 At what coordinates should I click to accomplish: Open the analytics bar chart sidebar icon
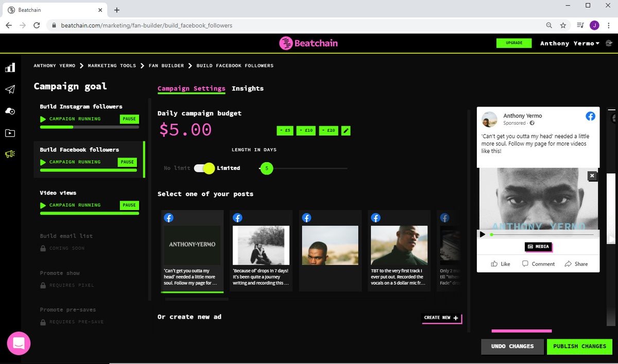(10, 67)
